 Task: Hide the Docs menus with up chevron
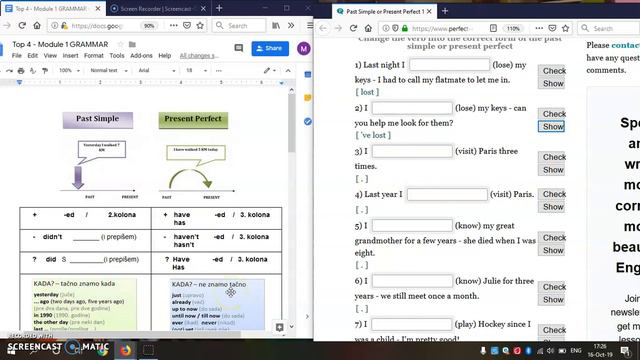(x=288, y=71)
